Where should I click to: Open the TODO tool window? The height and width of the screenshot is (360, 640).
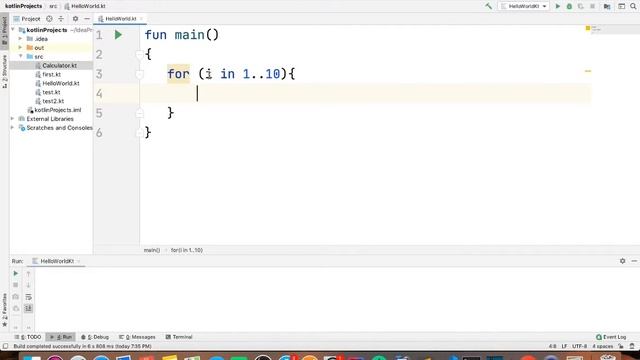pyautogui.click(x=28, y=337)
